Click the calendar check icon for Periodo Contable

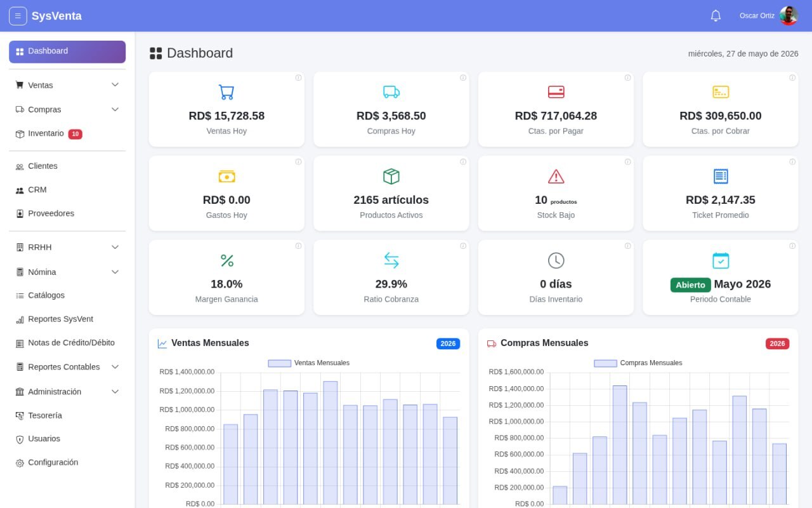coord(721,260)
